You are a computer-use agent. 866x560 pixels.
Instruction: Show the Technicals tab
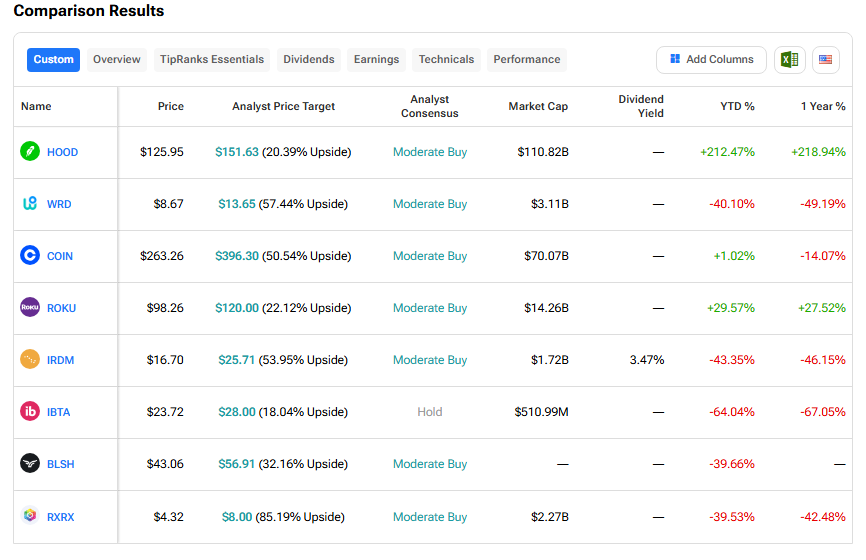(446, 60)
